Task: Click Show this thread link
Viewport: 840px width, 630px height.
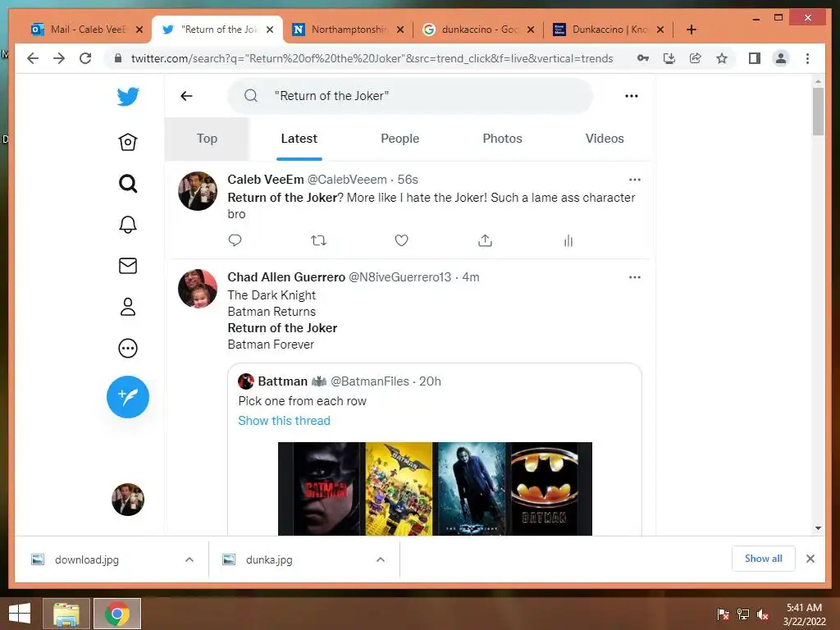Action: [x=284, y=421]
